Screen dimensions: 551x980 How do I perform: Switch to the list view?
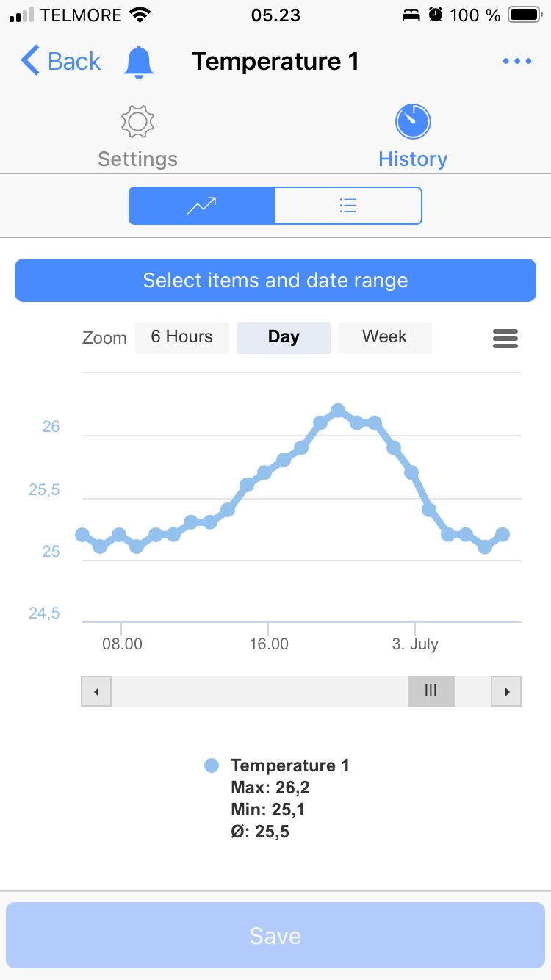click(348, 206)
